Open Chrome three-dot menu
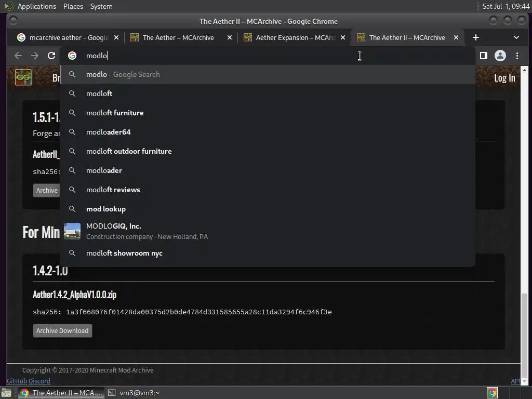This screenshot has height=399, width=532. 517,56
